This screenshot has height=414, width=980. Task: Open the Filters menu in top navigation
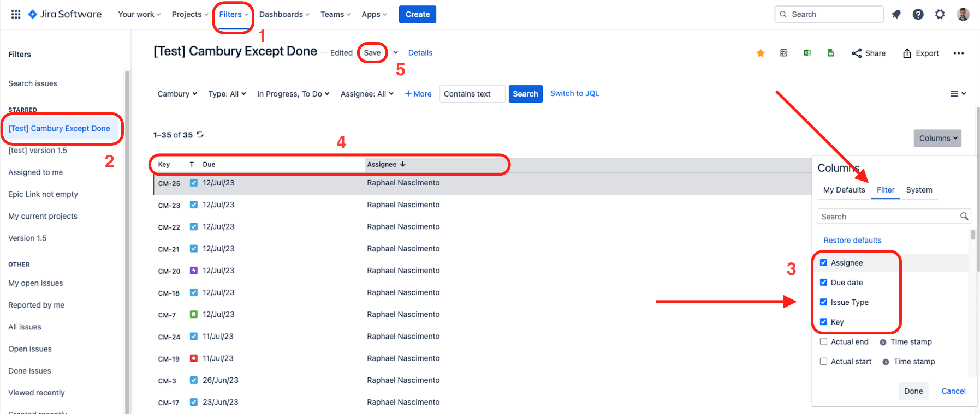[x=233, y=14]
